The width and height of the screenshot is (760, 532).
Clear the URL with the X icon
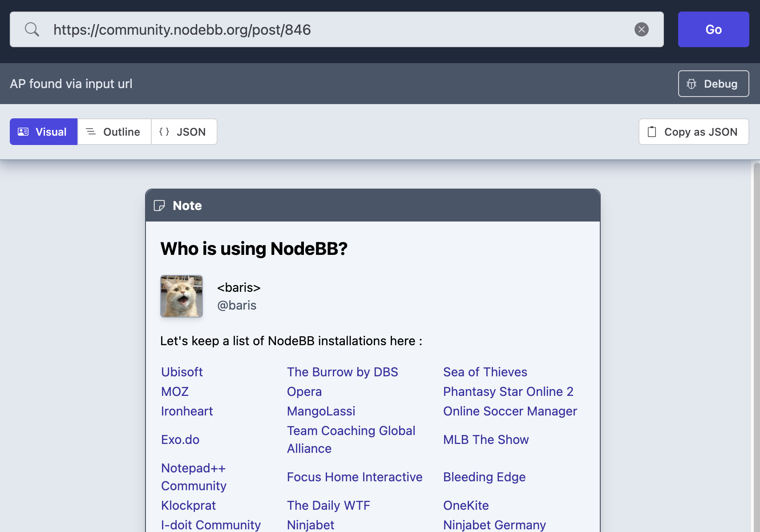[x=641, y=30]
